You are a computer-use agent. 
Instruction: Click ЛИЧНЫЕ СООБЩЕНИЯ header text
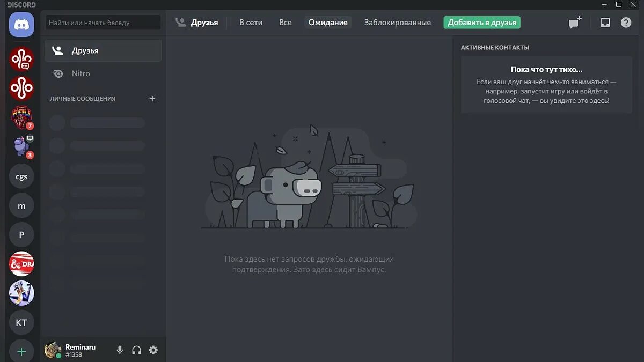pos(83,99)
